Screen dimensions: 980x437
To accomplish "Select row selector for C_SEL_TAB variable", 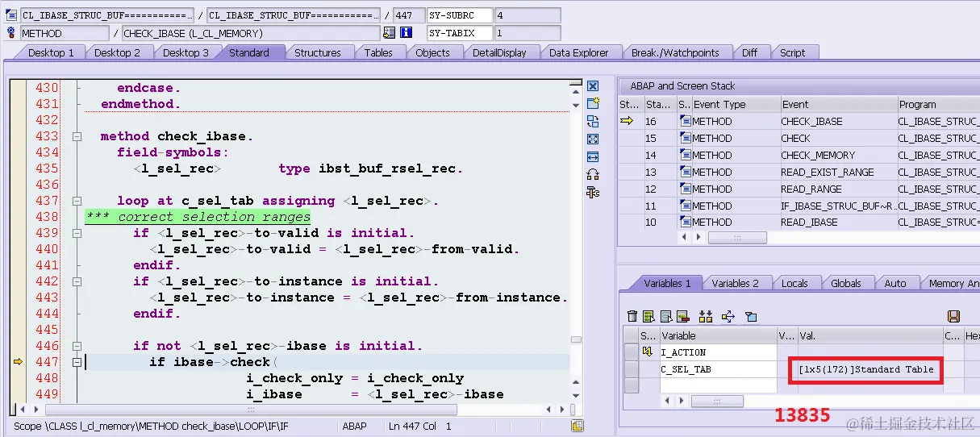I will coord(632,369).
